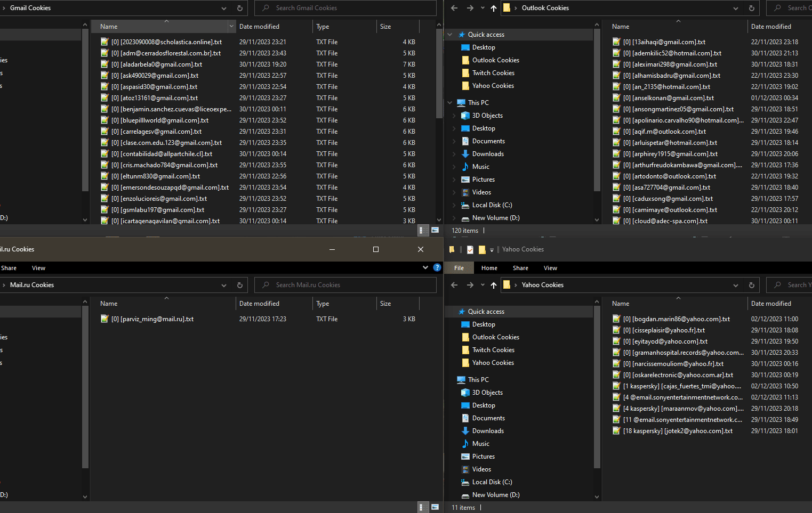This screenshot has height=513, width=812.
Task: Click forward arrow in Outlook Cookies window
Action: click(x=470, y=8)
